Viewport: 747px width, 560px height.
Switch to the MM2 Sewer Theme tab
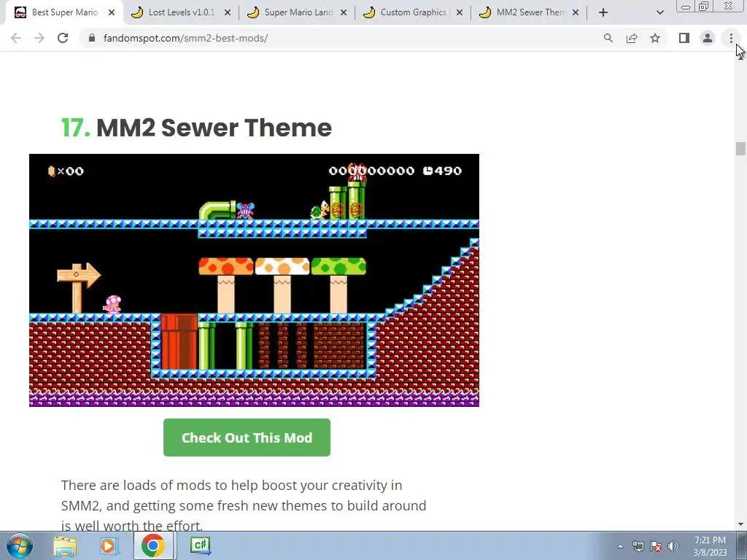pos(530,12)
